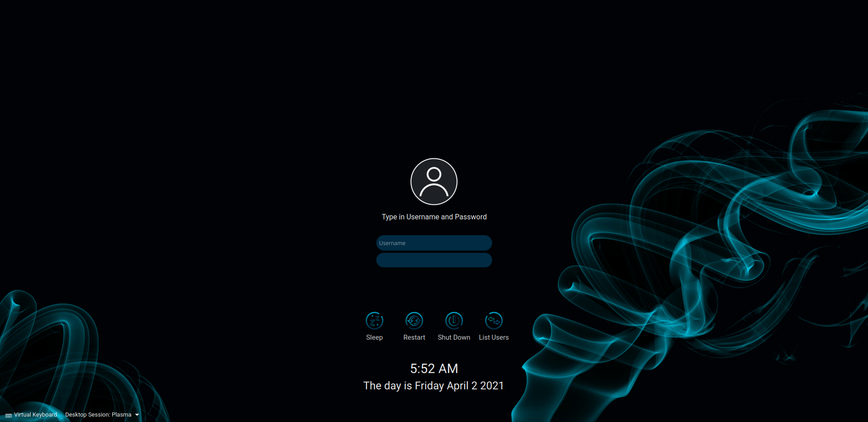
Task: Focus the Username input field
Action: point(434,243)
